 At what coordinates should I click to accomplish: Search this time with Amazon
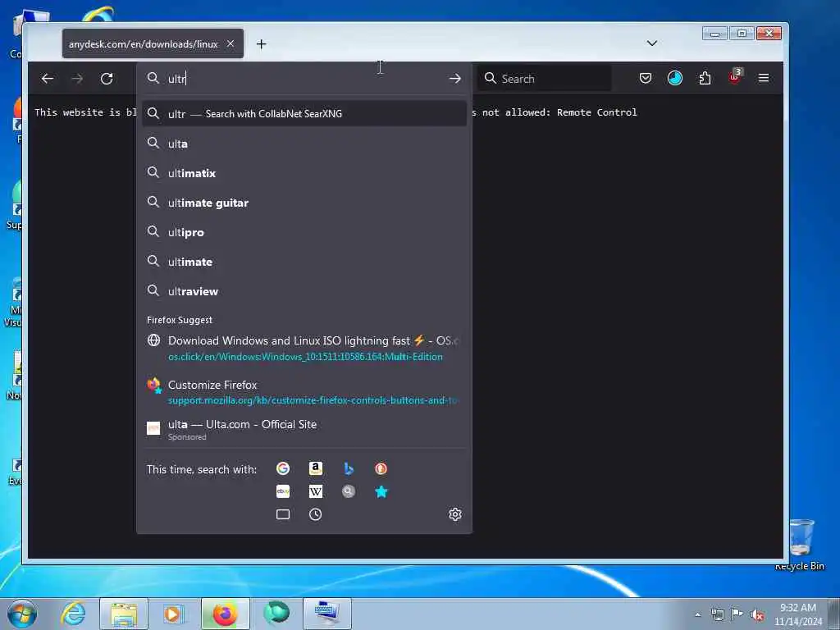click(316, 468)
